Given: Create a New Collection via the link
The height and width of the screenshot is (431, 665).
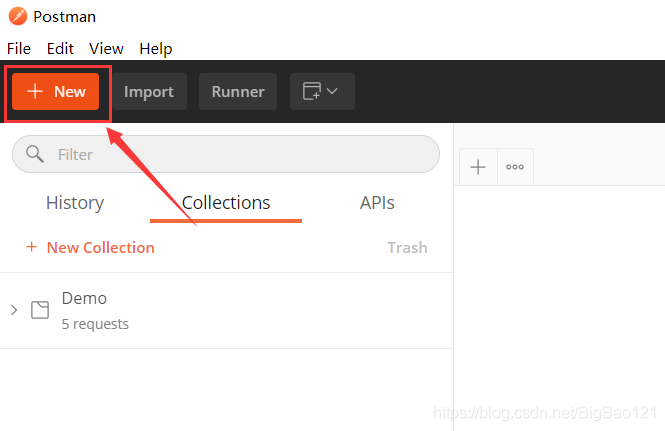Looking at the screenshot, I should click(x=90, y=248).
